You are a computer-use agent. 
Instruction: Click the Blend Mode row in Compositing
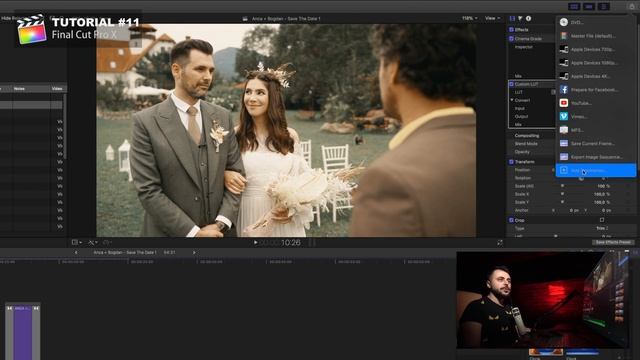(x=531, y=144)
